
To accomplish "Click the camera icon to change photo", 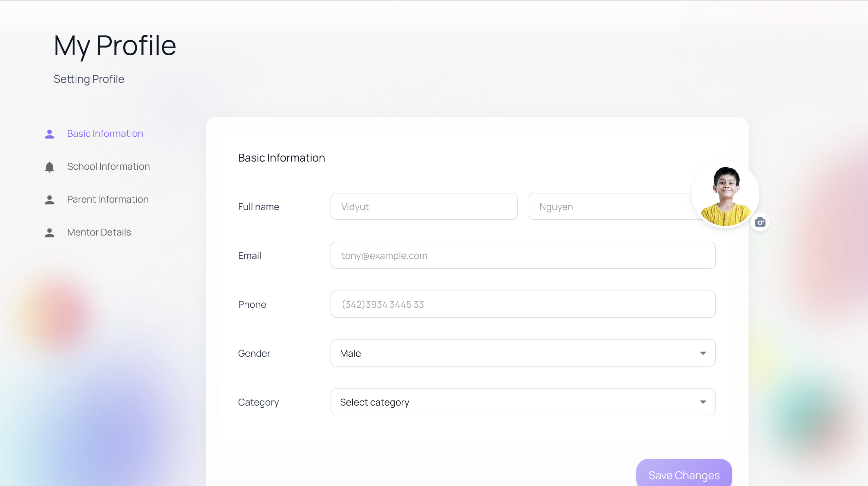I will click(x=760, y=222).
